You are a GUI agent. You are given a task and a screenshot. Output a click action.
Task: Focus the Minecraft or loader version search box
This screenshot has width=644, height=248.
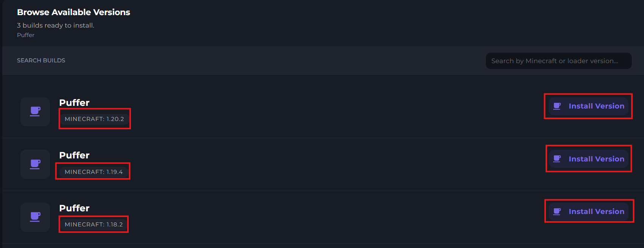[558, 61]
